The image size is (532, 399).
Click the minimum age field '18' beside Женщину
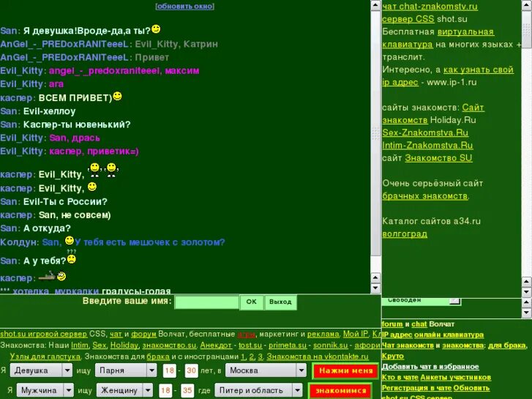[165, 390]
